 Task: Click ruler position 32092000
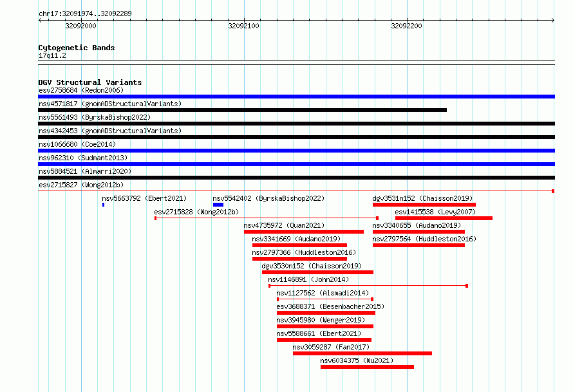pos(80,26)
